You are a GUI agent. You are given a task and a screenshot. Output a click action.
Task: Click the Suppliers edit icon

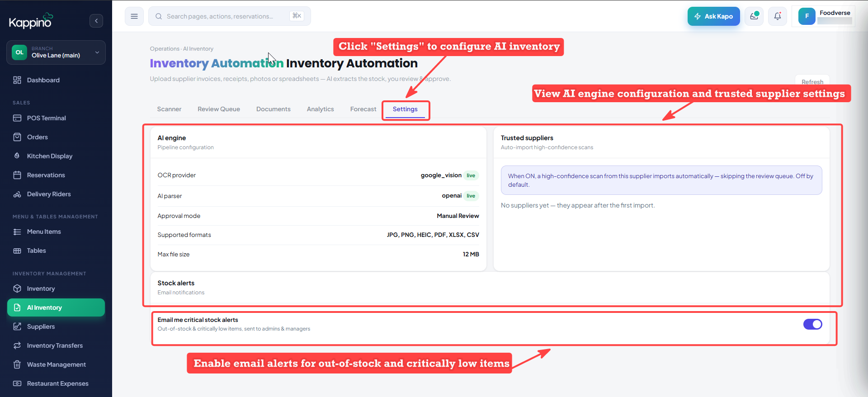17,326
